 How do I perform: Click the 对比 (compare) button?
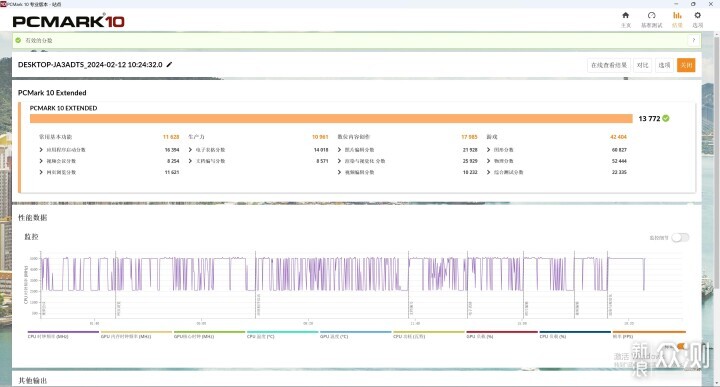642,65
